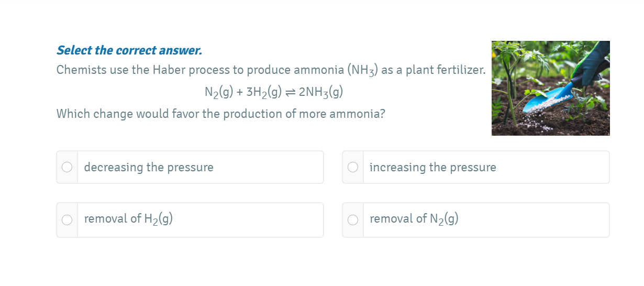Viewport: 644px width, 286px height.
Task: Click the N2(g) reactant in the equation
Action: (219, 92)
